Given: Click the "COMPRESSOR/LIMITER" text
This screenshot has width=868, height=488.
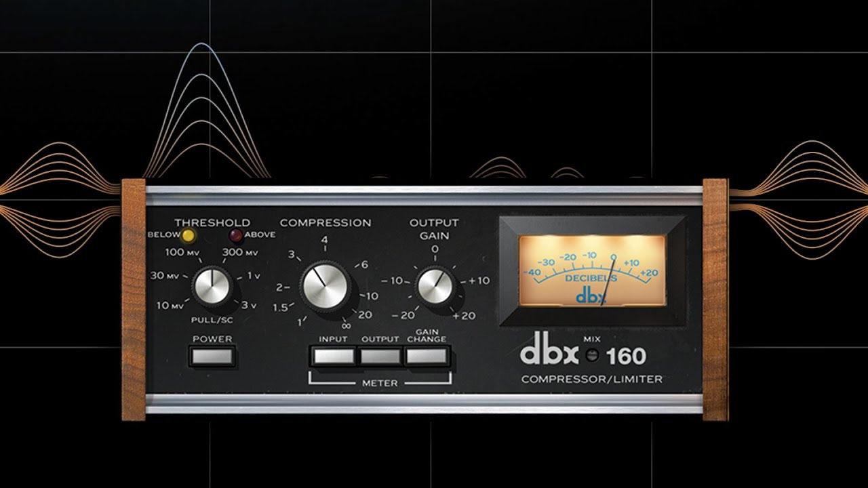Looking at the screenshot, I should 591,380.
